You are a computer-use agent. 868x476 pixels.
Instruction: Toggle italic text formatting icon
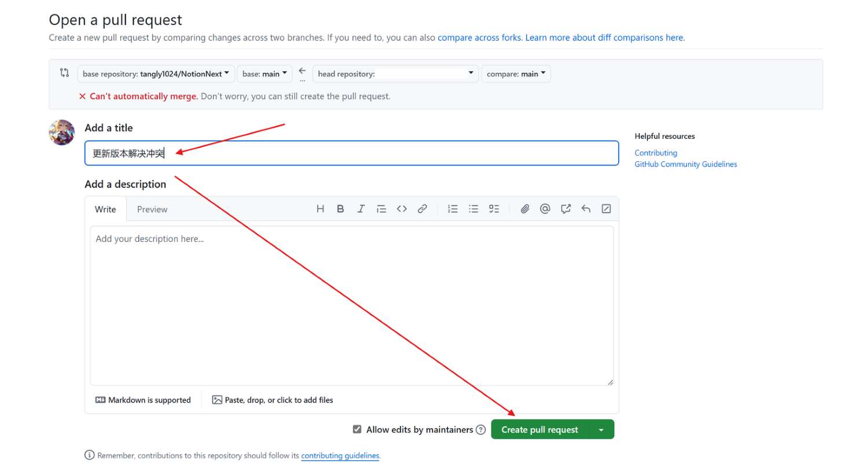click(x=361, y=209)
